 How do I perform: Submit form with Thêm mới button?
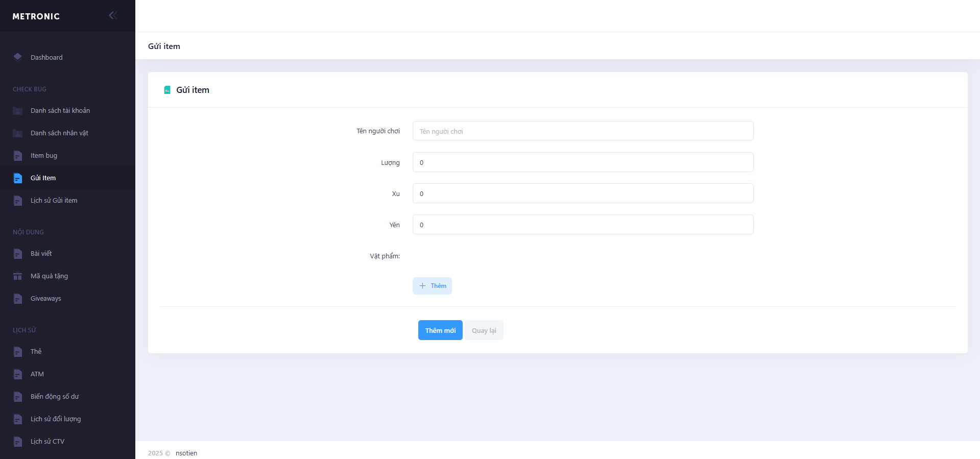(x=440, y=330)
